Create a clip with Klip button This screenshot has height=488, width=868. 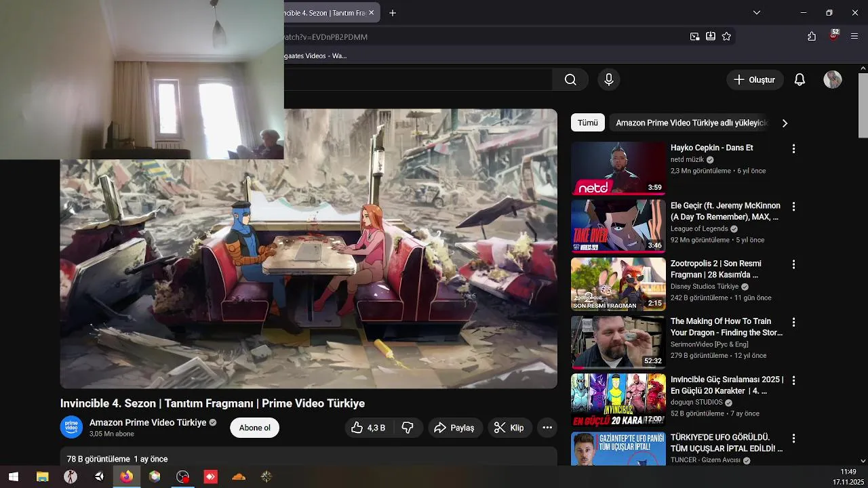tap(509, 428)
